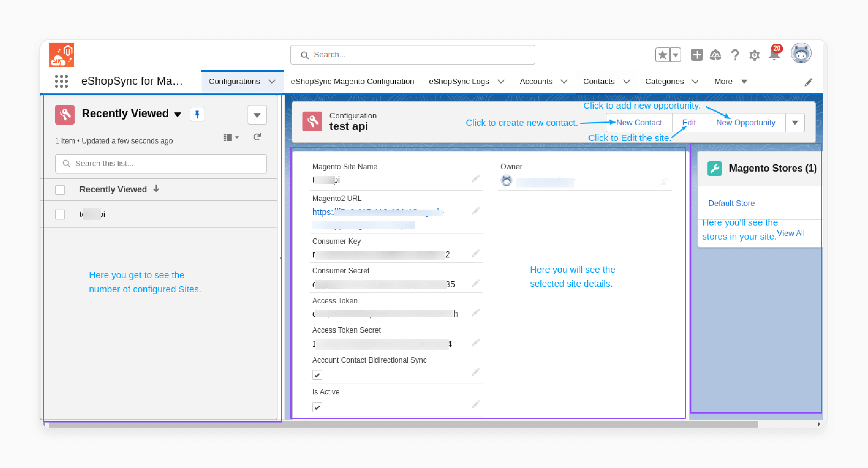Open the App Launcher grid icon
868x468 pixels.
[x=61, y=82]
